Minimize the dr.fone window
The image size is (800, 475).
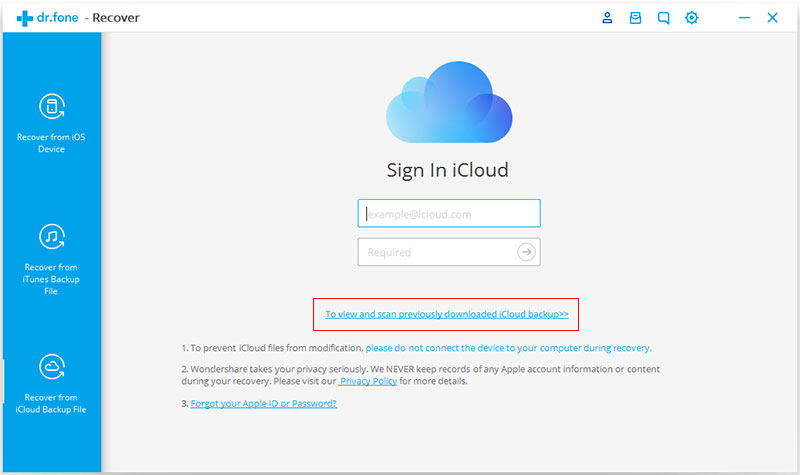coord(744,18)
